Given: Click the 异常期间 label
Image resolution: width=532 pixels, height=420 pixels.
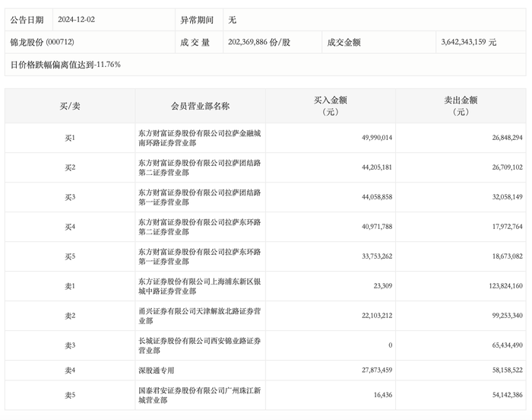Looking at the screenshot, I should (197, 20).
